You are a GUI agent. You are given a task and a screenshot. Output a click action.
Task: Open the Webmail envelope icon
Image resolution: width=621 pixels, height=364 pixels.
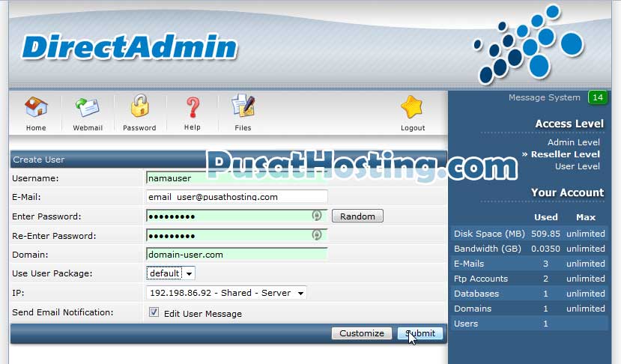click(88, 107)
